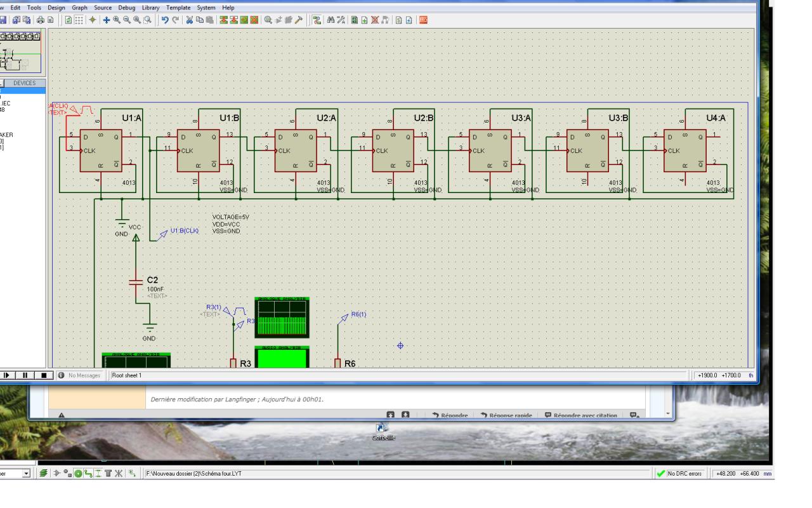Click the block rotate icon
This screenshot has width=812, height=508.
click(244, 20)
